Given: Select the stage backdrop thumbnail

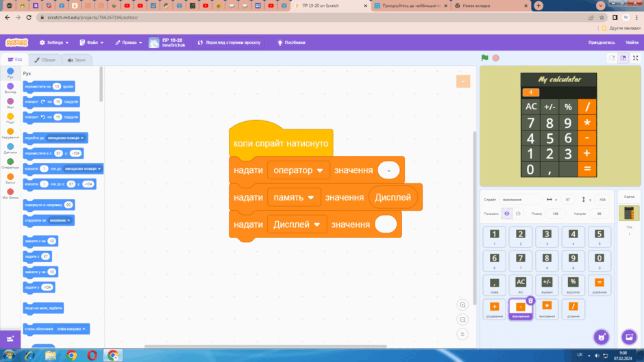Looking at the screenshot, I should [x=629, y=214].
